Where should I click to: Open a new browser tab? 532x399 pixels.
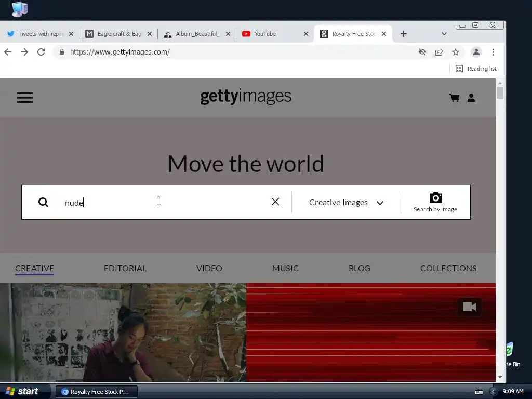pos(403,34)
